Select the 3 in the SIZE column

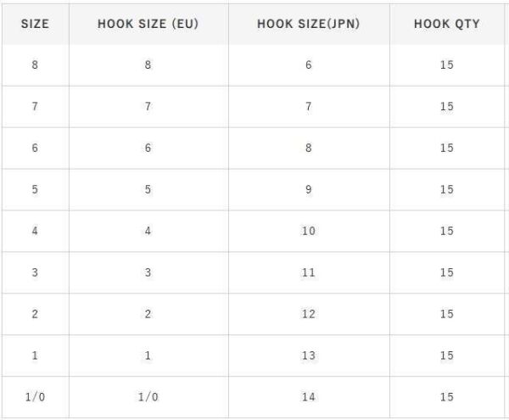point(35,272)
